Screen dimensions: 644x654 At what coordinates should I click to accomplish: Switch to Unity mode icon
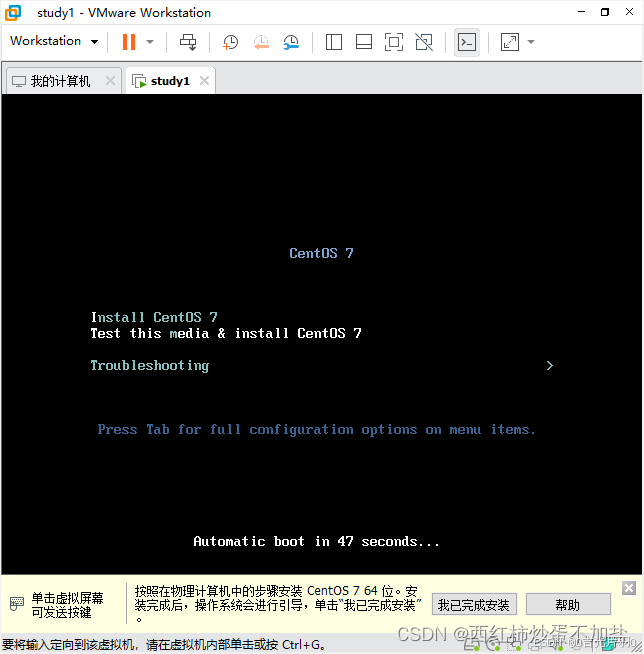pos(424,42)
